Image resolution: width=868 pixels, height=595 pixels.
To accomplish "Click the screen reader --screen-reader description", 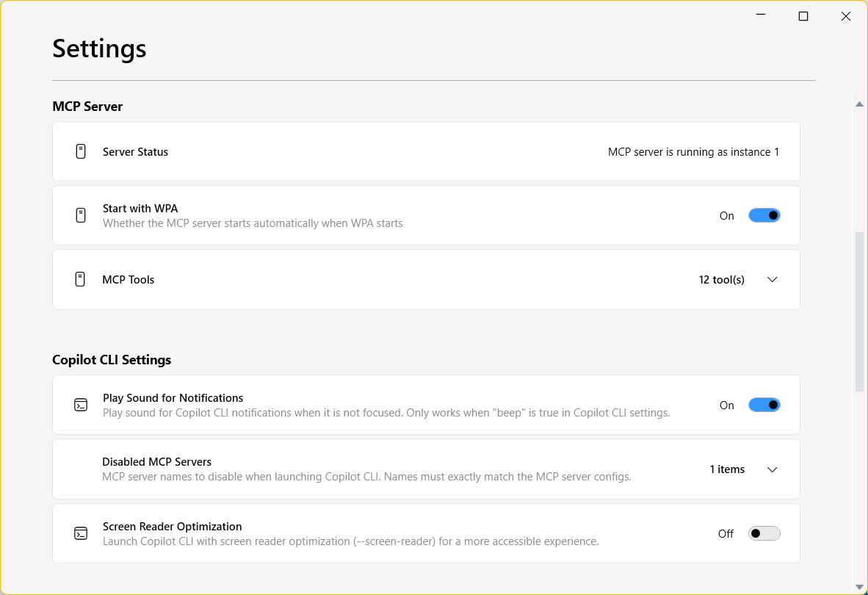I will [350, 541].
